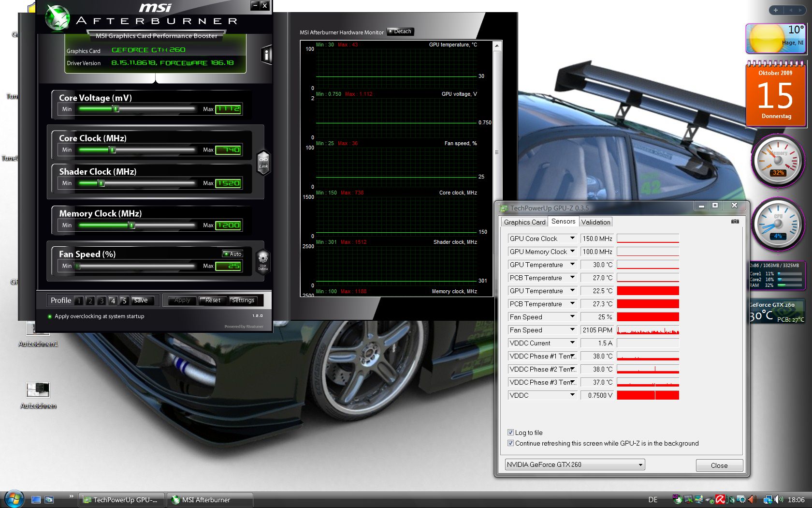Click the CPU gauge gadget
812x508 pixels.
(x=777, y=224)
